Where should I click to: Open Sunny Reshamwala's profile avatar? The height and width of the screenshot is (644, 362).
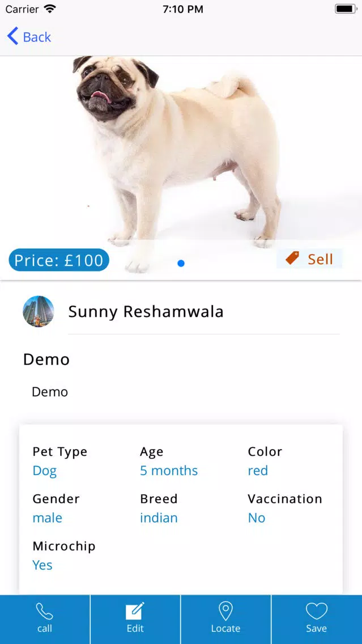pos(38,311)
